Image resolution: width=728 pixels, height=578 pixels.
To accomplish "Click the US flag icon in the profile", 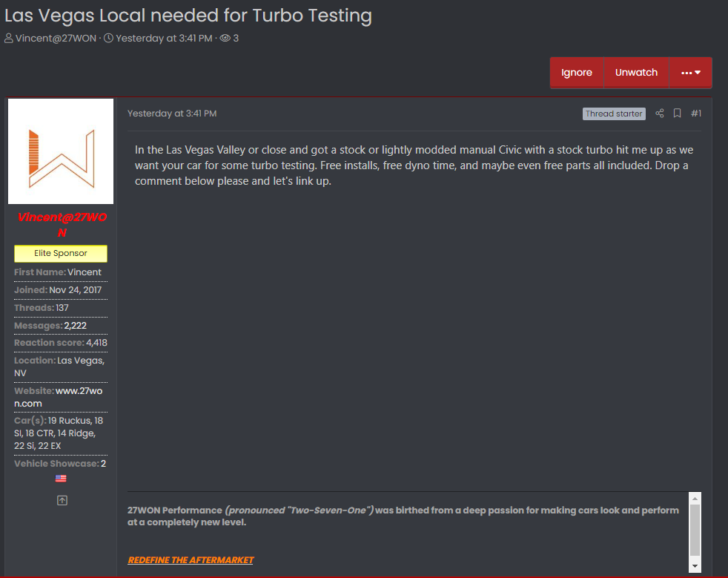I will click(x=61, y=479).
